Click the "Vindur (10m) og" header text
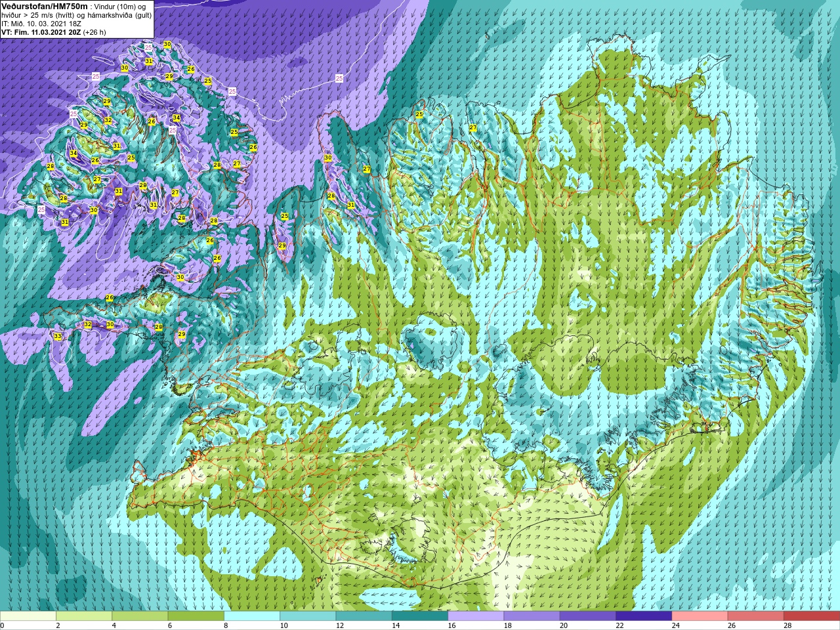The image size is (840, 630). coord(119,7)
